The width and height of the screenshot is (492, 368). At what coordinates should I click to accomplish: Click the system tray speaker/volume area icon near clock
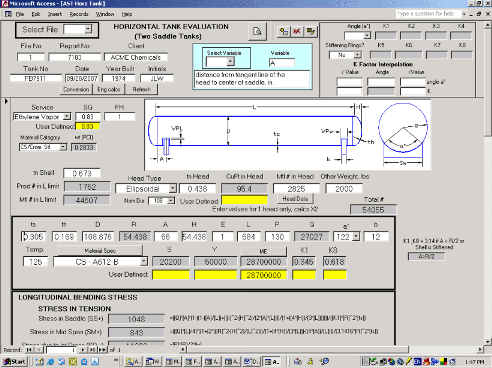pos(452,362)
